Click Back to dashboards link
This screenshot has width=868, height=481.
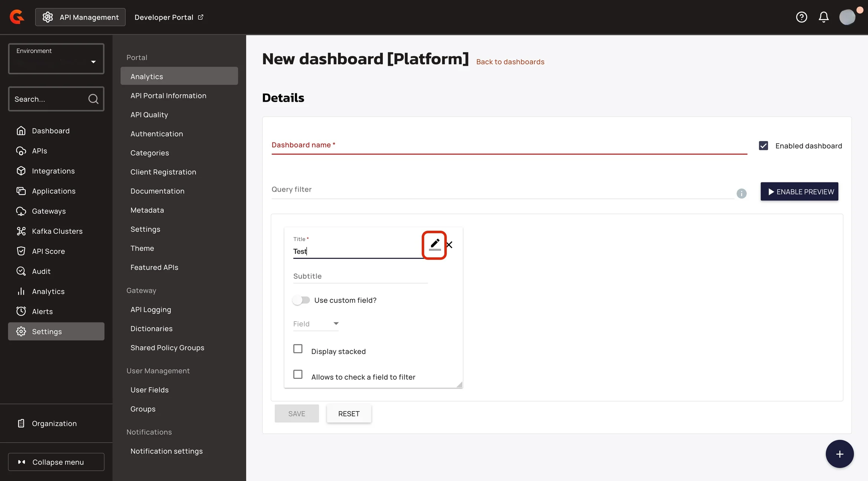click(510, 62)
